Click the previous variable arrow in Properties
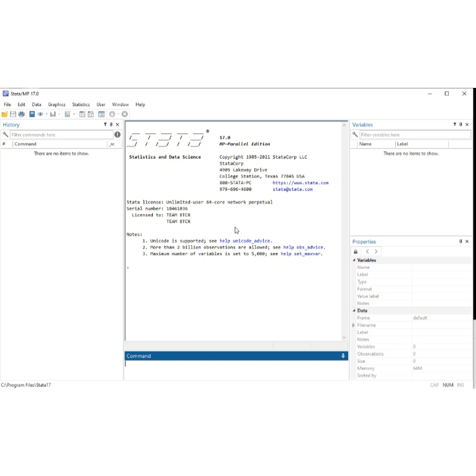 click(367, 252)
